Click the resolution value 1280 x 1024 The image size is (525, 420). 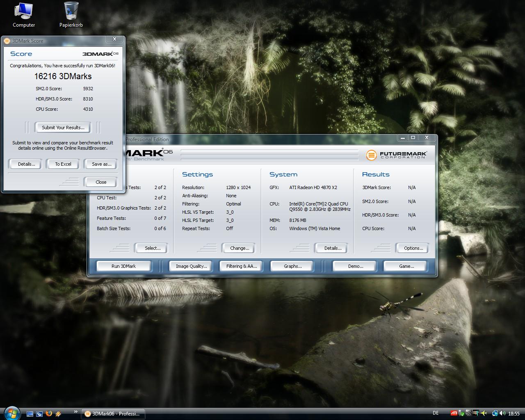click(x=238, y=187)
